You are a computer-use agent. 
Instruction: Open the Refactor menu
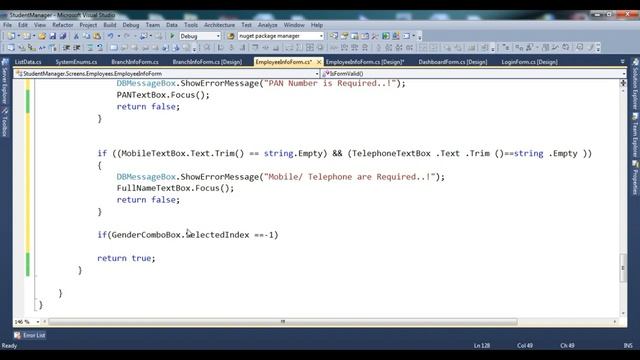click(x=62, y=25)
